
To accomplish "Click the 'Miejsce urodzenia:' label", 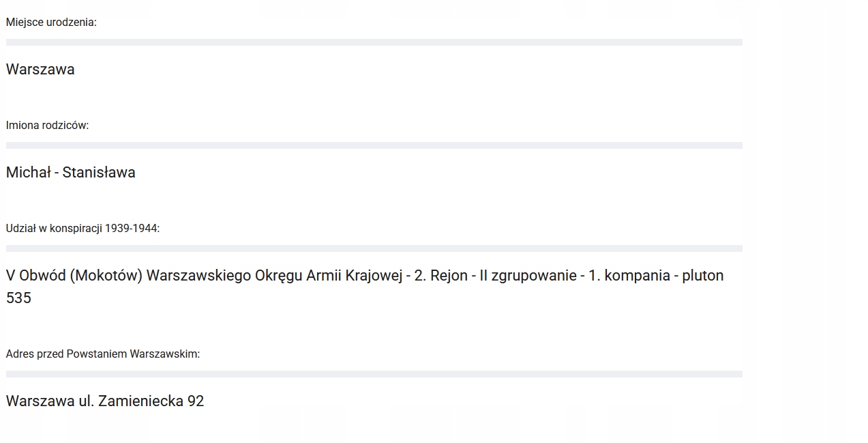I will tap(51, 23).
